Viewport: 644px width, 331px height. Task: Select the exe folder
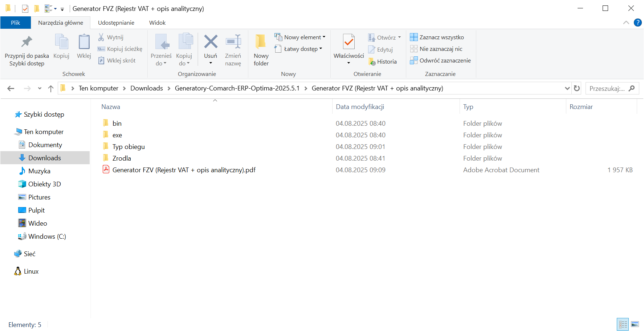(x=117, y=135)
